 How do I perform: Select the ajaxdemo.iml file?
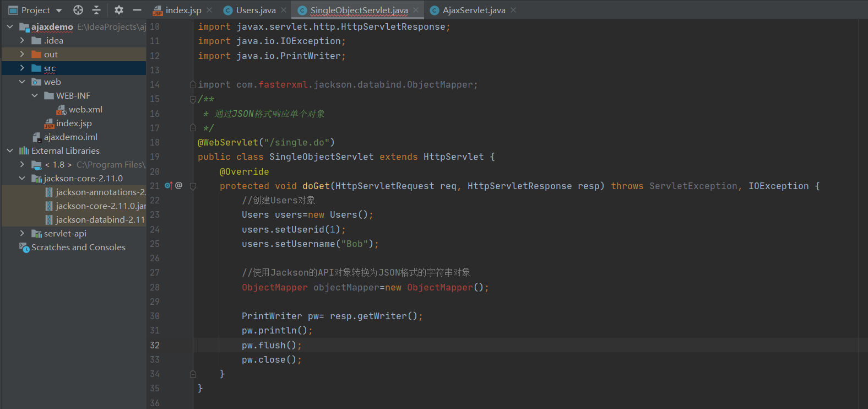click(70, 137)
